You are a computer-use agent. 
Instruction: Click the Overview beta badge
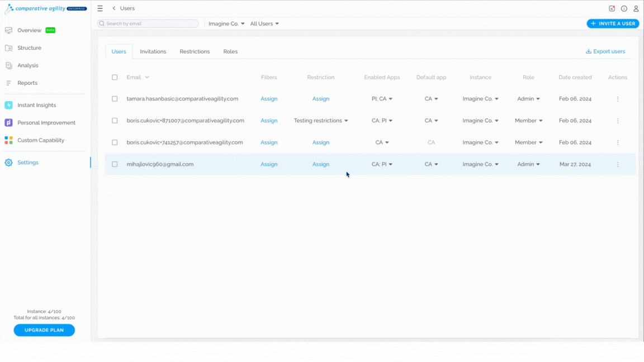click(x=50, y=30)
